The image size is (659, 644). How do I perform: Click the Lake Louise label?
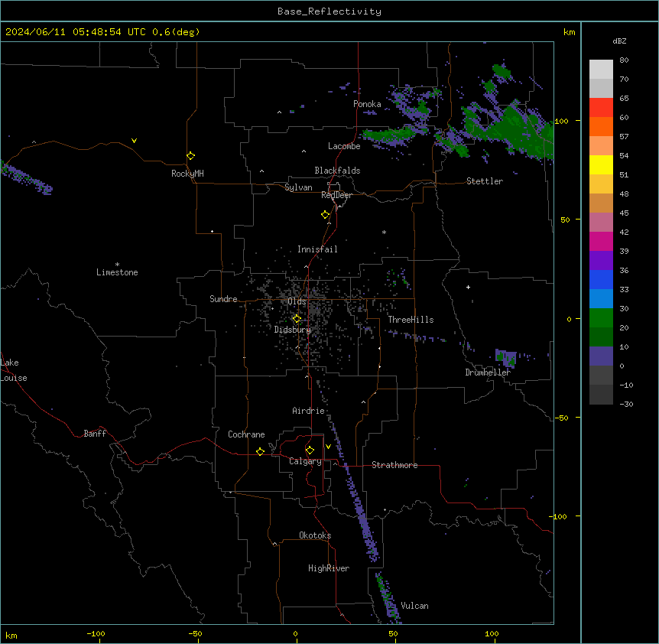14,370
